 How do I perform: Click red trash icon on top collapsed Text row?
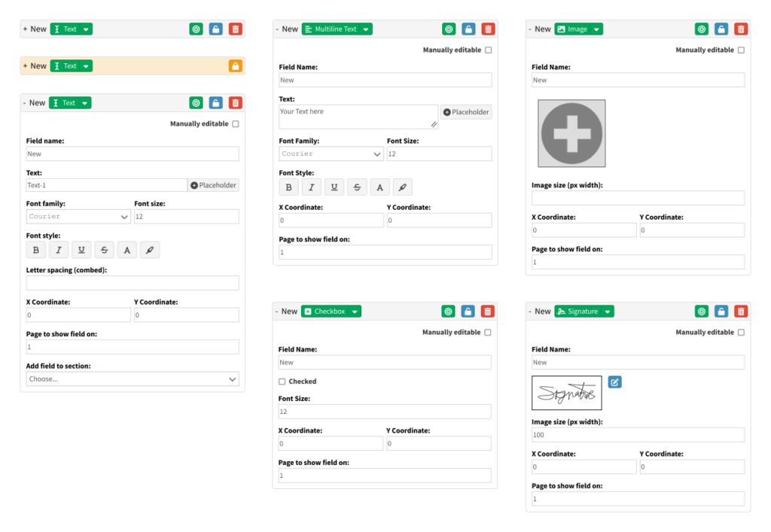click(x=236, y=29)
